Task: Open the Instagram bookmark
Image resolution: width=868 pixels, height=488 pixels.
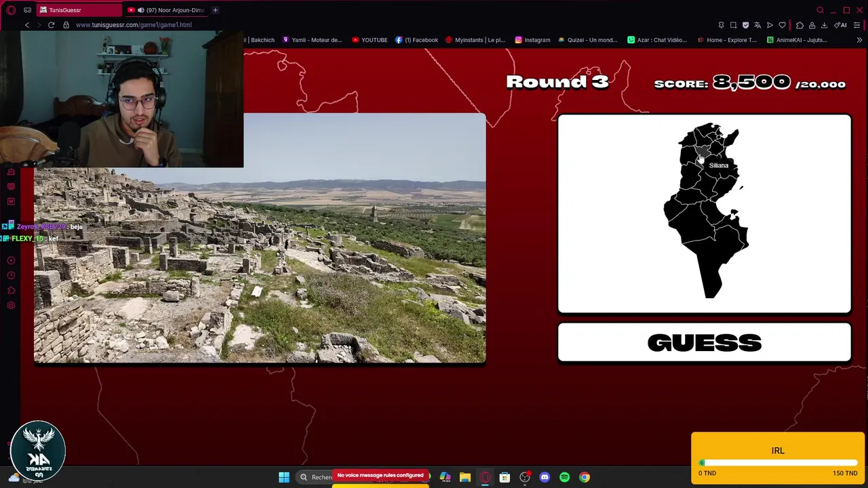Action: (x=532, y=40)
